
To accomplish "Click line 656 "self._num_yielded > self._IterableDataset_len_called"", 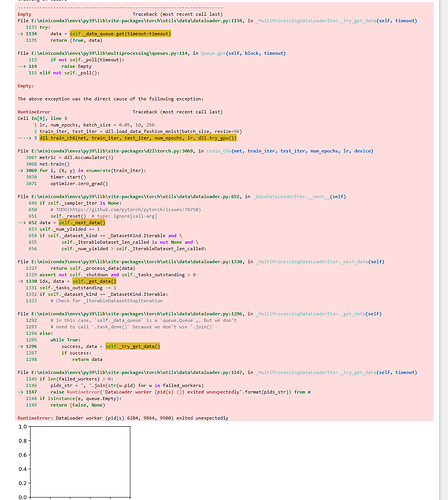I will click(134, 249).
